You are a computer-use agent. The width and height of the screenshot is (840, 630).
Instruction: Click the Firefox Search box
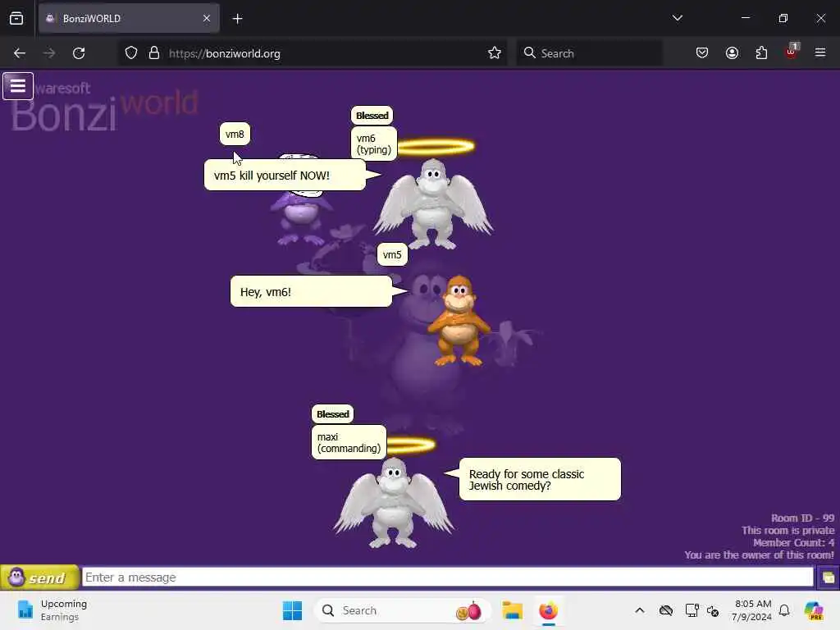(x=589, y=53)
